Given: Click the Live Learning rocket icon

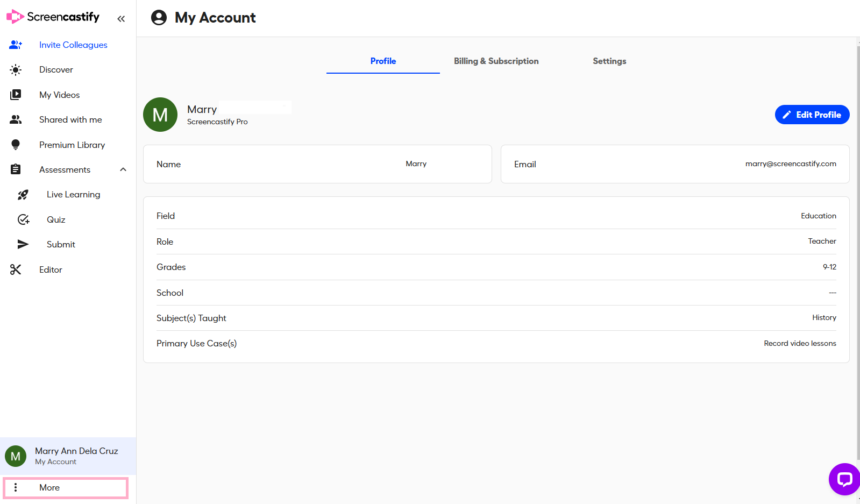Looking at the screenshot, I should pos(23,195).
